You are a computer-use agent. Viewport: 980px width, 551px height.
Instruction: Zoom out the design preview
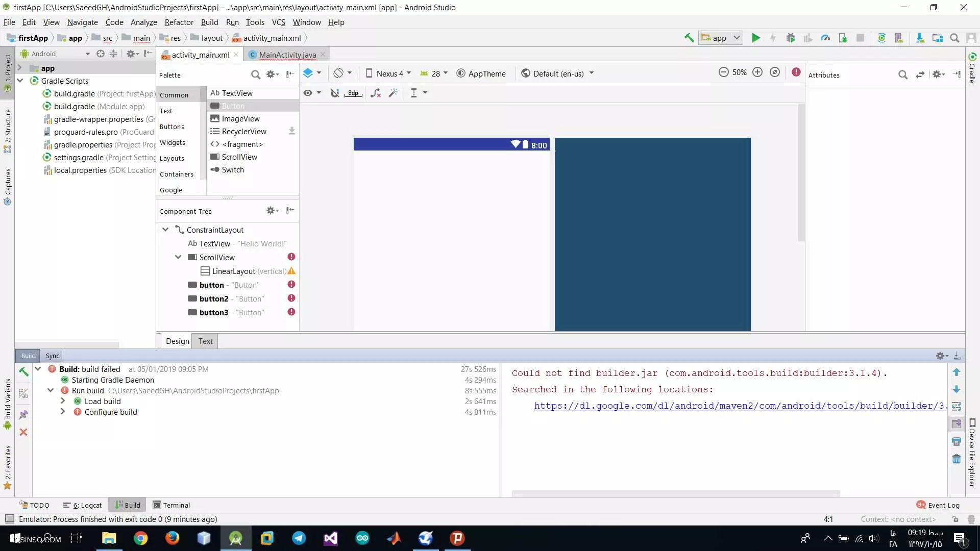coord(723,72)
